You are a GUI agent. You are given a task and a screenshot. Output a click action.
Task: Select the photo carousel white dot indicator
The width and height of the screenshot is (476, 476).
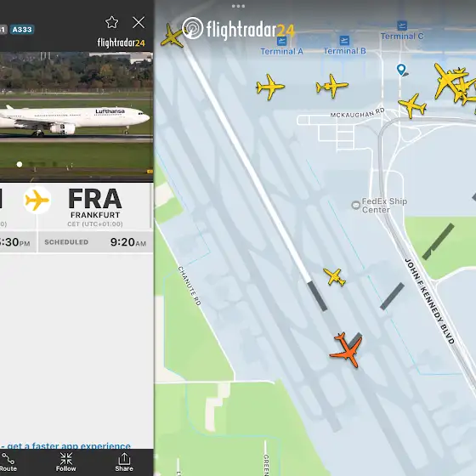click(x=20, y=164)
